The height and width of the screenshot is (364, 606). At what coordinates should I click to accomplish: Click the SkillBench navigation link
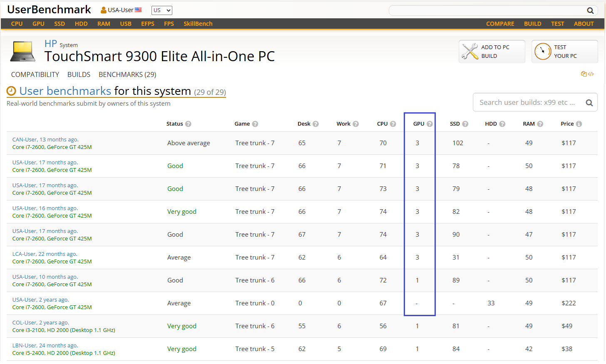[198, 24]
